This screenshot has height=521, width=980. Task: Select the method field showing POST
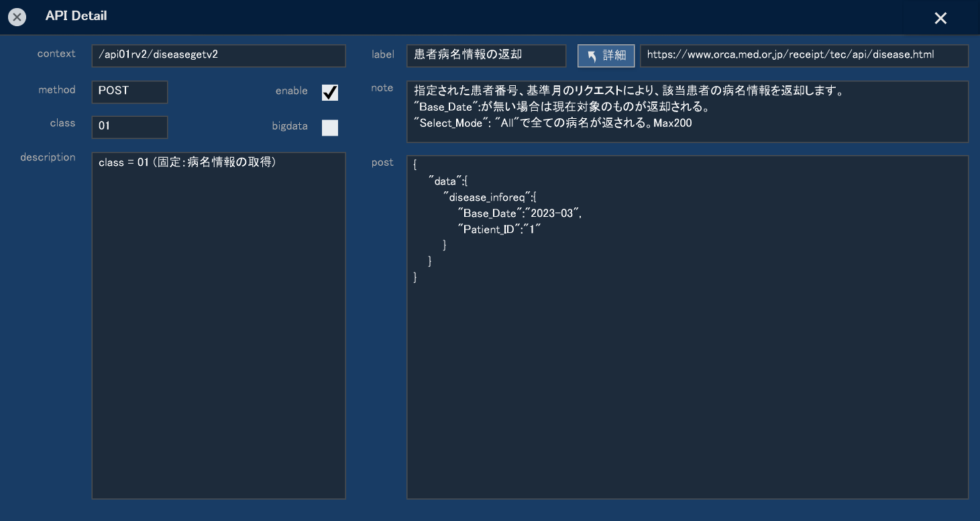click(x=129, y=92)
